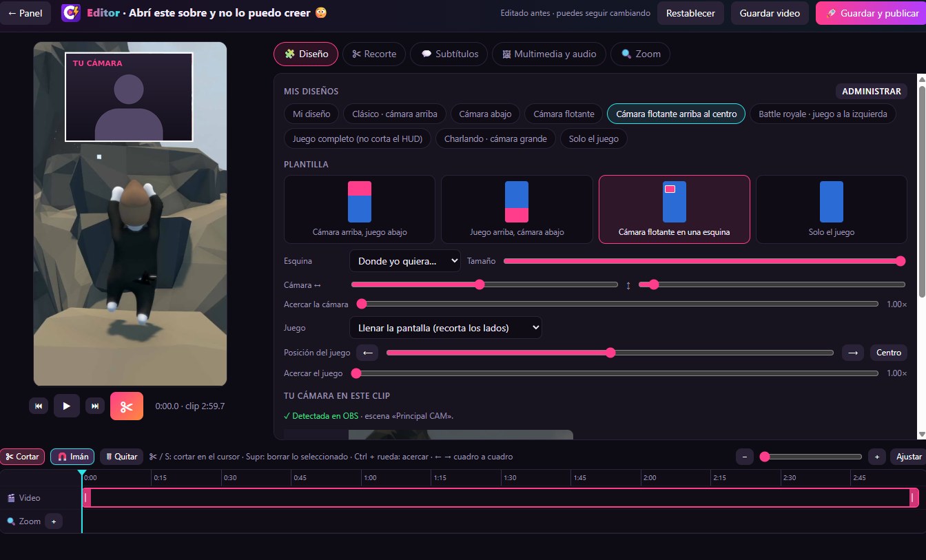Click the Tamaño slider handle
Viewport: 926px width, 560px height.
[x=900, y=261]
